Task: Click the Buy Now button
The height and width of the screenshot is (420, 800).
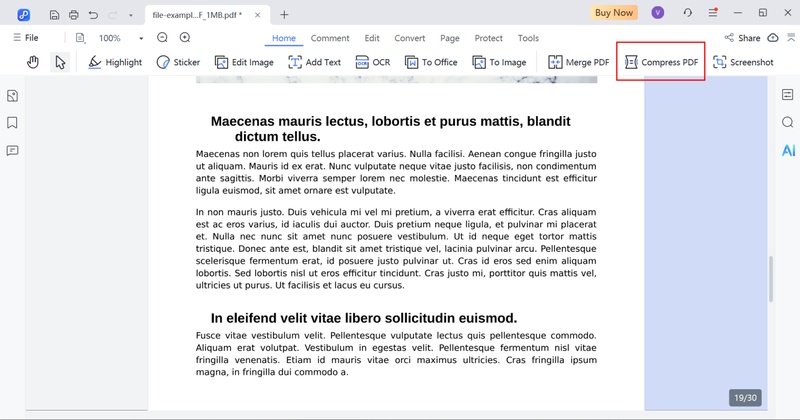Action: pyautogui.click(x=614, y=13)
